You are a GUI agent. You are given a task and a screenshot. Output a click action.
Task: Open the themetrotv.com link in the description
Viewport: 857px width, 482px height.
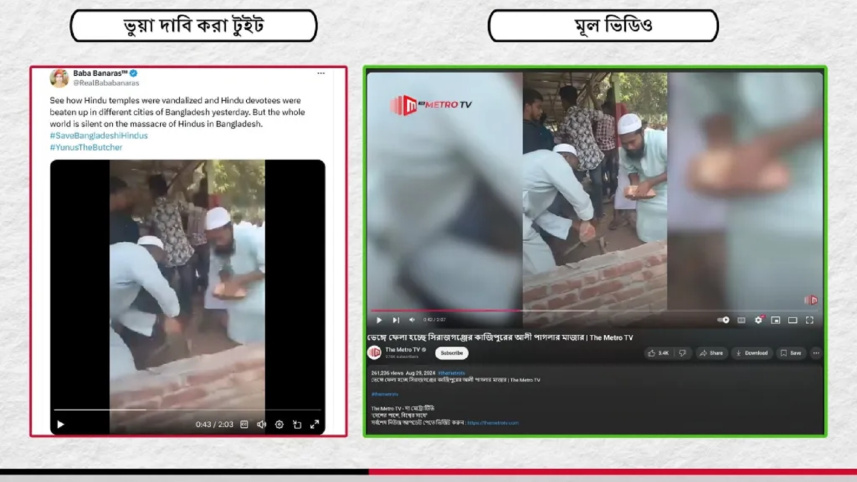pos(493,423)
